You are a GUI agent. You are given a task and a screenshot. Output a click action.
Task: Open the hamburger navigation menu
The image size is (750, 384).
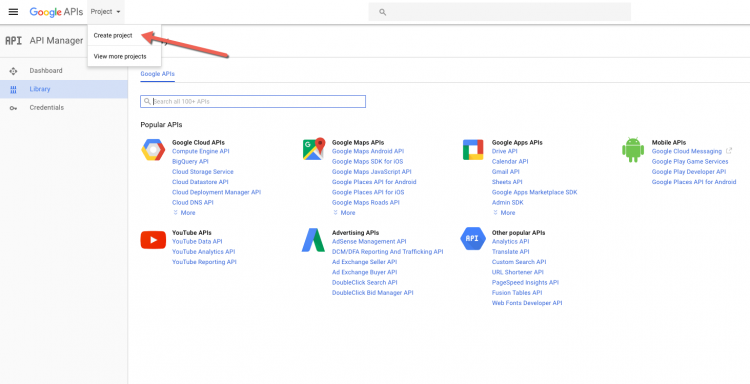point(13,12)
